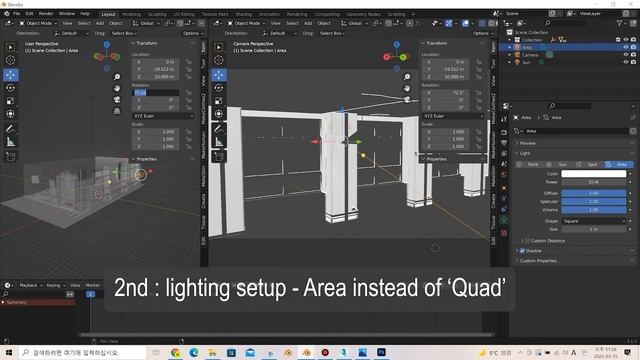
Task: Lock X location in left viewport Transform
Action: (x=189, y=62)
